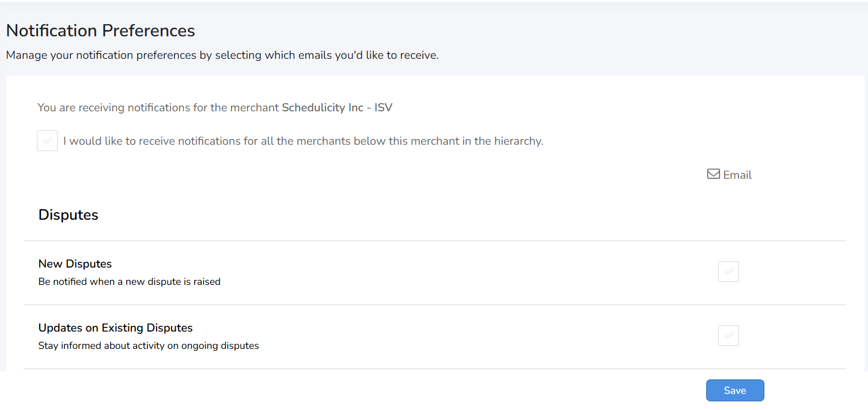Image resolution: width=868 pixels, height=410 pixels.
Task: Click the word 'hierarchy' in the checkbox label
Action: [518, 141]
